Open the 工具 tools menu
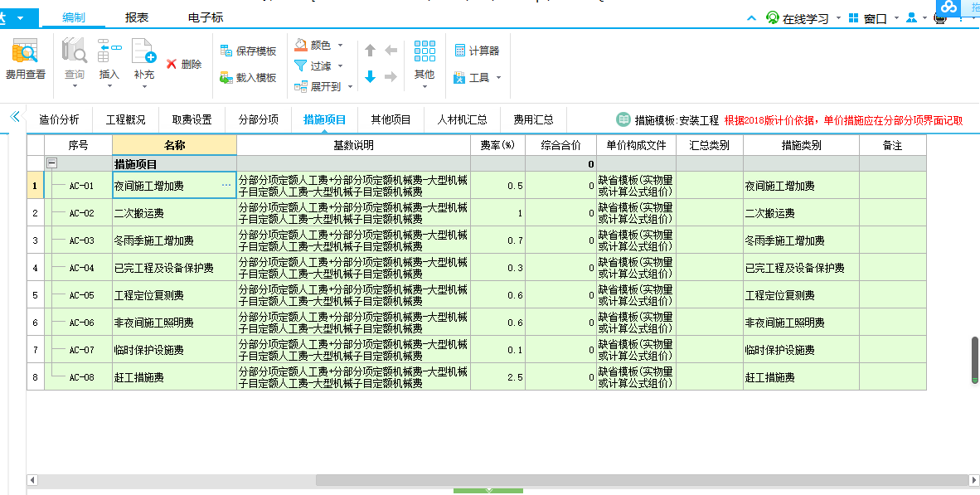Screen dimensions: 980x495 click(x=472, y=77)
